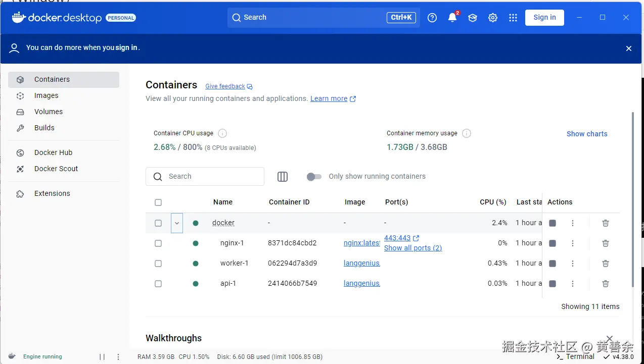Screen dimensions: 644x364
Task: Open more actions menu for worker-1
Action: coord(573,264)
